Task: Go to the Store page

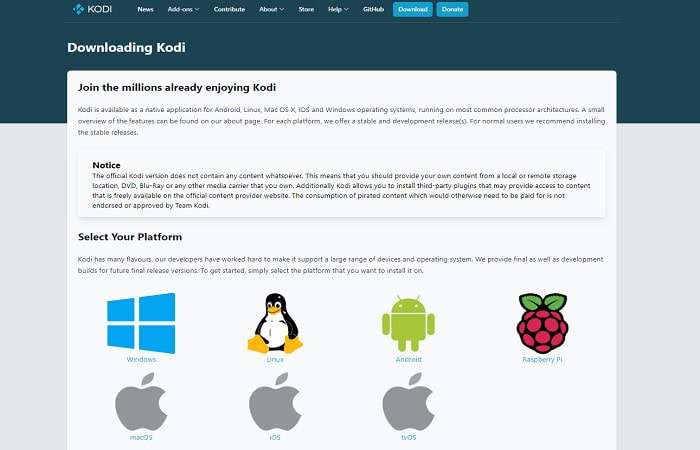Action: [x=306, y=9]
